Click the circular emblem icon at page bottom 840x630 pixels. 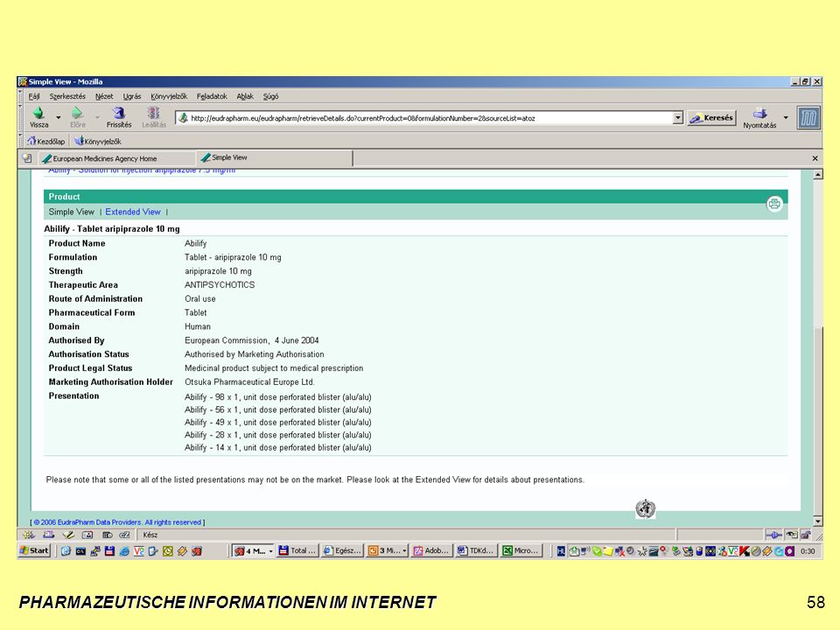tap(646, 508)
